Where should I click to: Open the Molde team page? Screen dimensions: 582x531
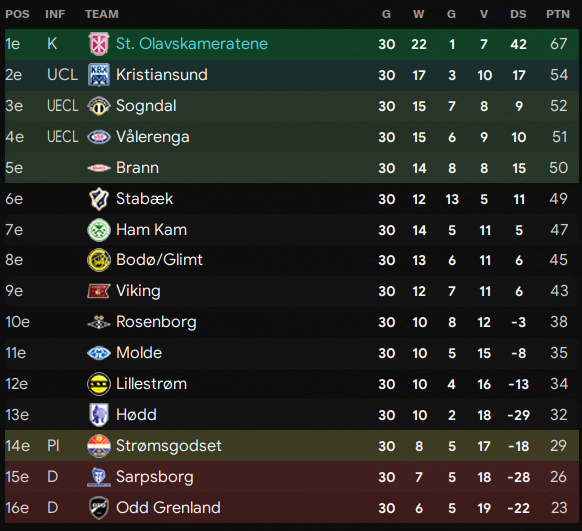click(139, 353)
